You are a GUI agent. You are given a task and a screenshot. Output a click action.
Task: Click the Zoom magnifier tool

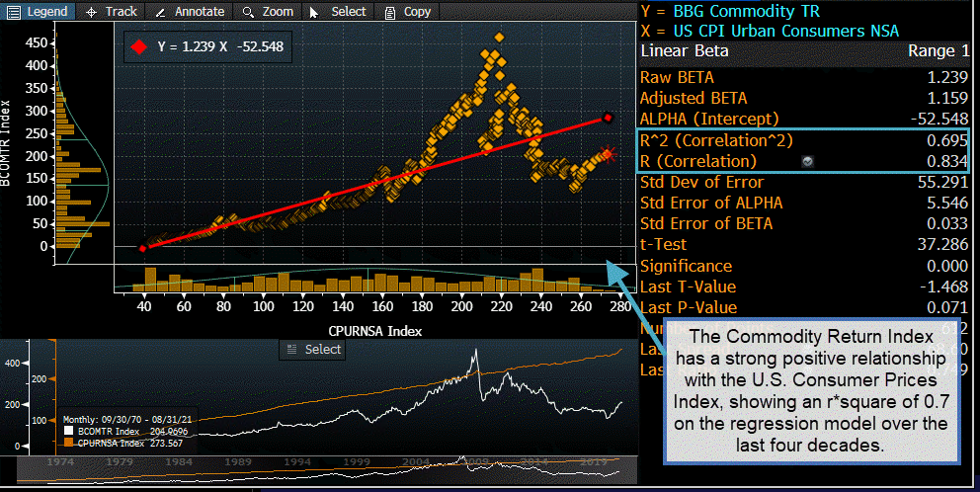(267, 12)
